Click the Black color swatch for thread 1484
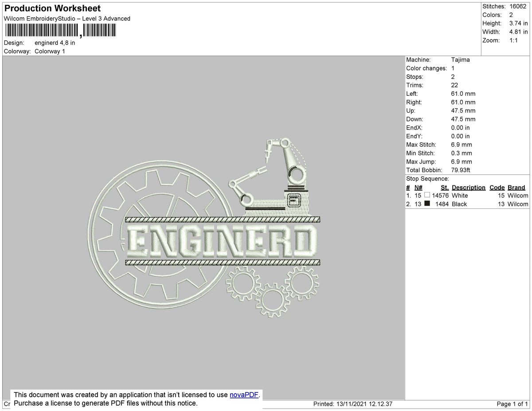Image resolution: width=532 pixels, height=411 pixels. [x=427, y=204]
